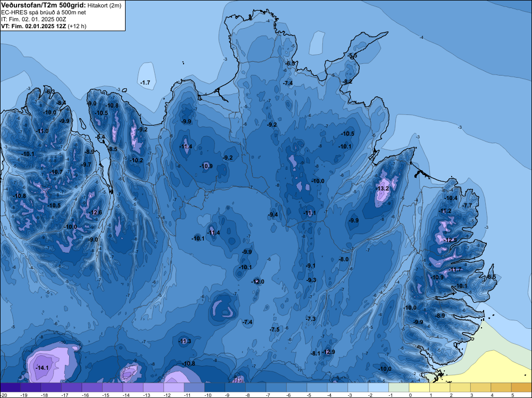
Task: Click the -10.2 temperature label
Action: [137, 161]
